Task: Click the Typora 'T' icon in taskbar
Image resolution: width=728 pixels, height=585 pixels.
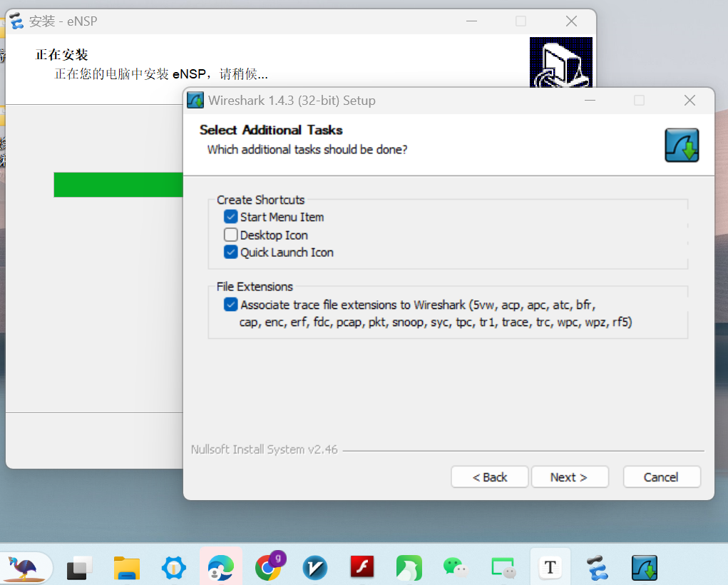Action: 550,568
